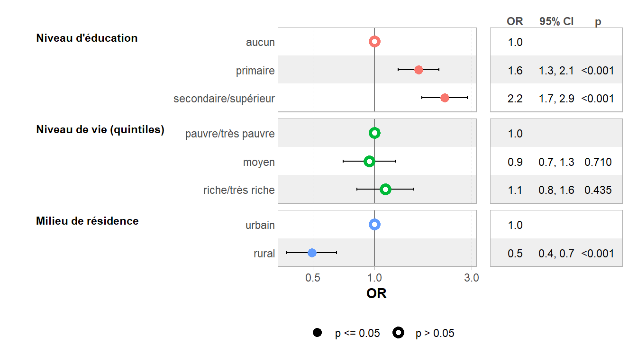637x364 pixels.
Task: Click the Niveau d'éducation group heading
Action: (87, 38)
